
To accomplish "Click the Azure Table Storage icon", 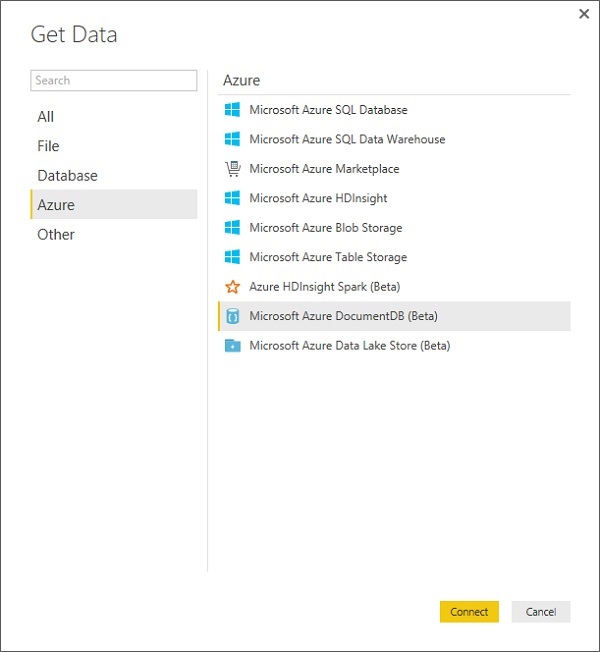I will point(233,257).
